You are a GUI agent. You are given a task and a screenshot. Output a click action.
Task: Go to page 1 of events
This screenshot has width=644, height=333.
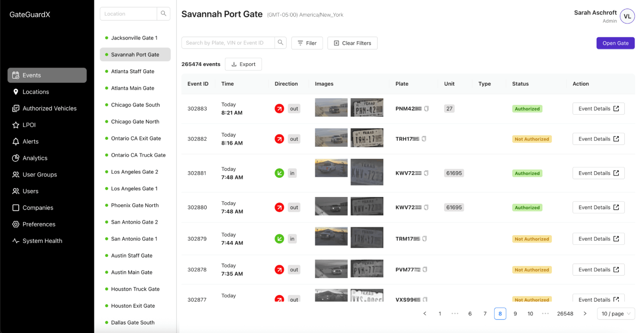440,314
